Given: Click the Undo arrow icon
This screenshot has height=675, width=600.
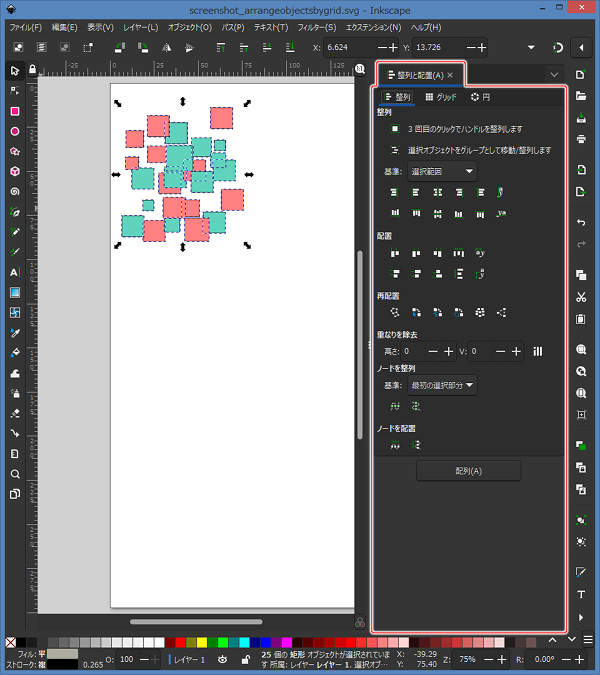Looking at the screenshot, I should 581,221.
